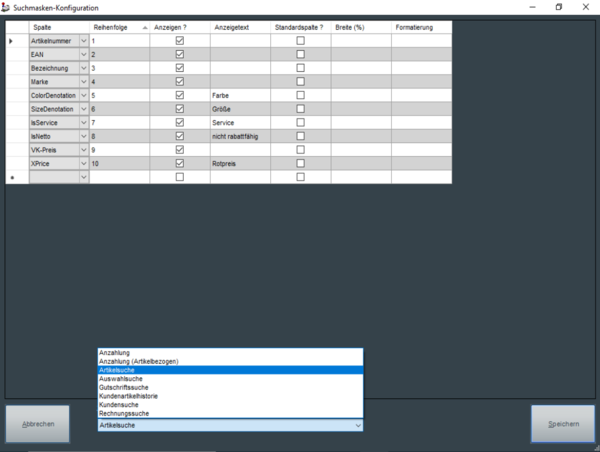Open the Marke column dropdown
The height and width of the screenshot is (452, 600).
[84, 81]
